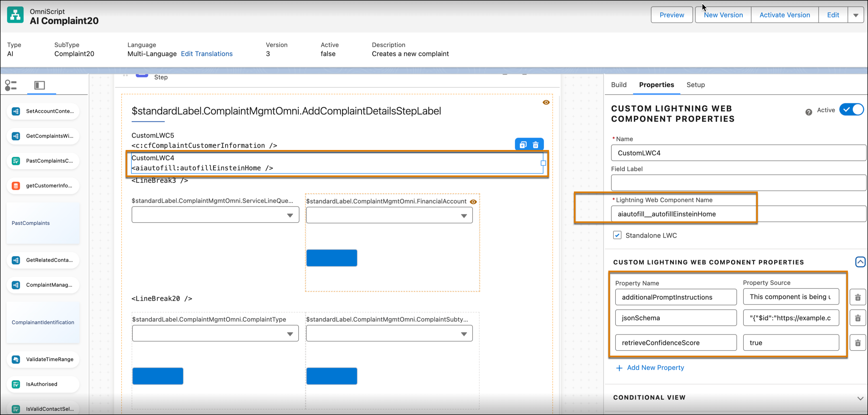Delete the retrieveConfidenceScore property

pyautogui.click(x=858, y=343)
